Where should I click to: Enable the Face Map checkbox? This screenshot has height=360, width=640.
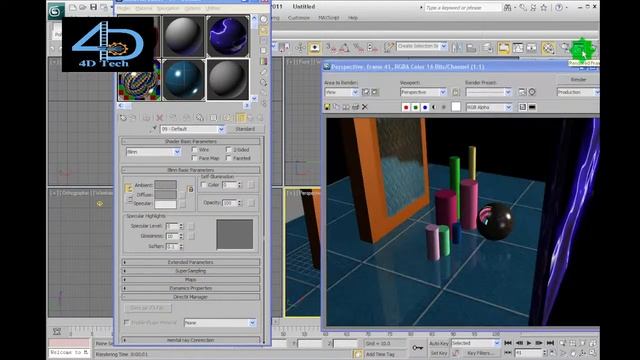[195, 158]
